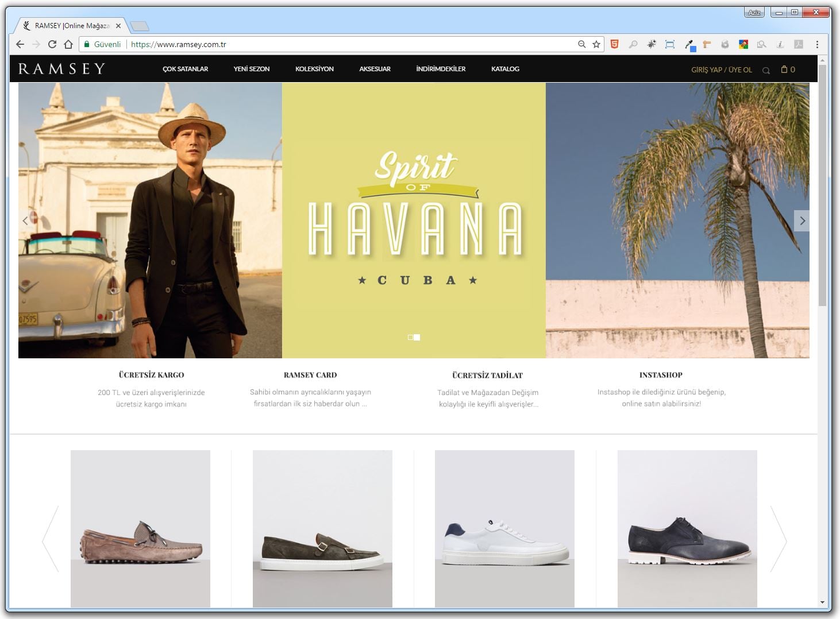Select the second slide indicator dot
This screenshot has width=840, height=619.
(x=417, y=338)
